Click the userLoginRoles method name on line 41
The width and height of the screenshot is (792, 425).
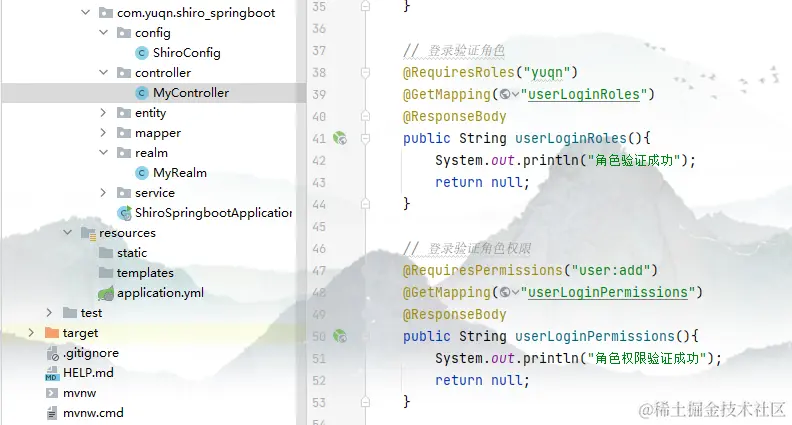571,138
